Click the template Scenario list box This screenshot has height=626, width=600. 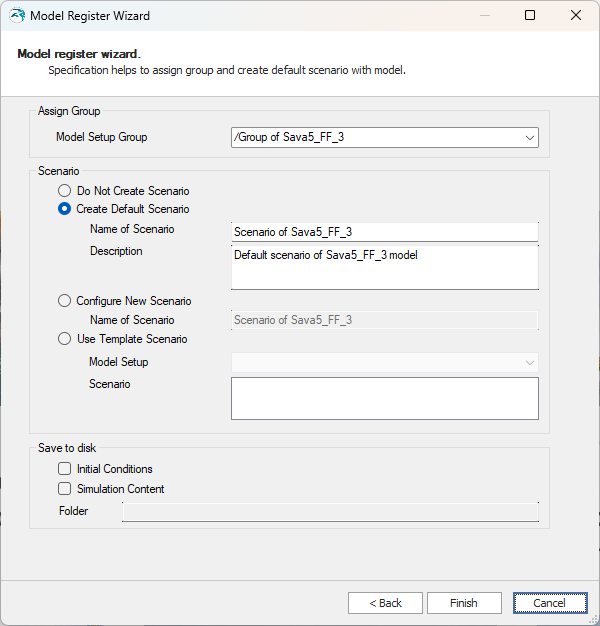coord(385,398)
